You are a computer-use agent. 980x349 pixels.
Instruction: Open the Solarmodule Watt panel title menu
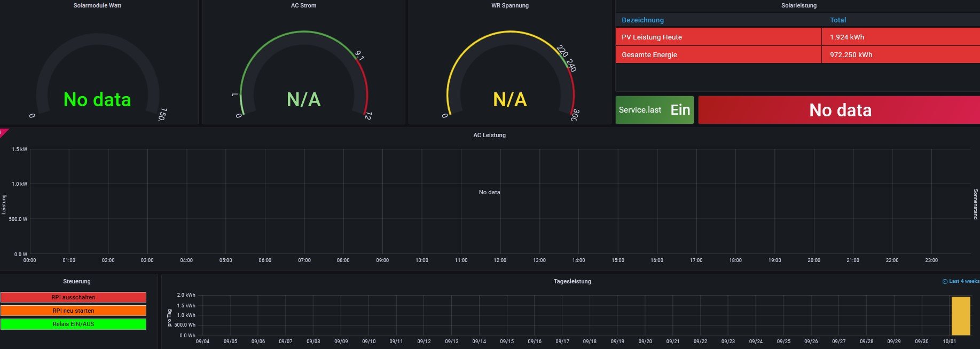point(97,5)
